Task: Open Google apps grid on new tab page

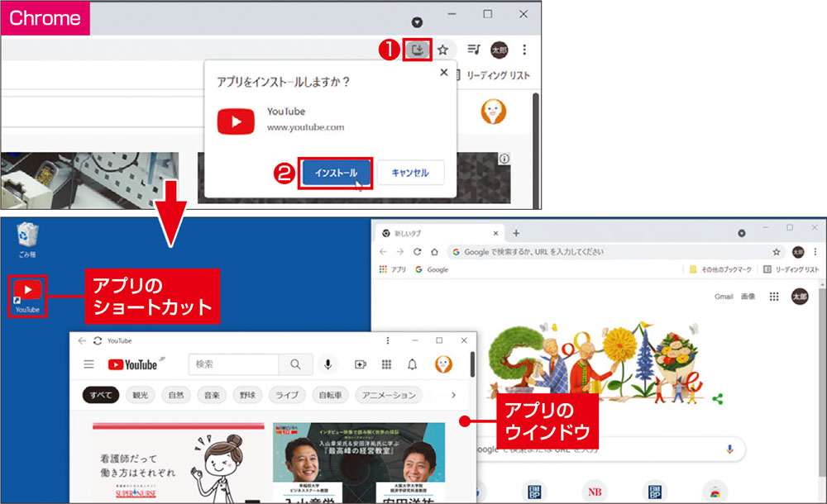Action: point(774,297)
